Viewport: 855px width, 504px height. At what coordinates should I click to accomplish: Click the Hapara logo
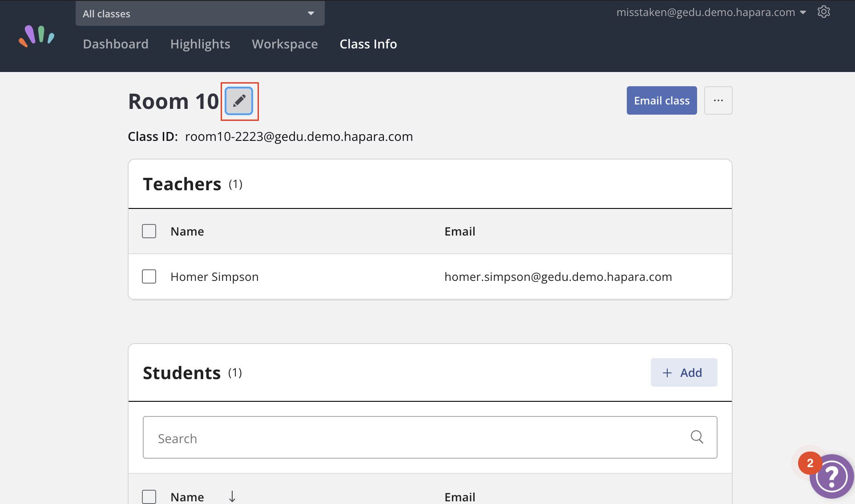[x=36, y=36]
